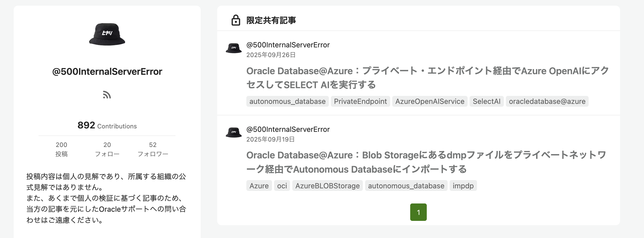Select autonomous_database tag on the second article
Image resolution: width=644 pixels, height=238 pixels.
pyautogui.click(x=406, y=186)
